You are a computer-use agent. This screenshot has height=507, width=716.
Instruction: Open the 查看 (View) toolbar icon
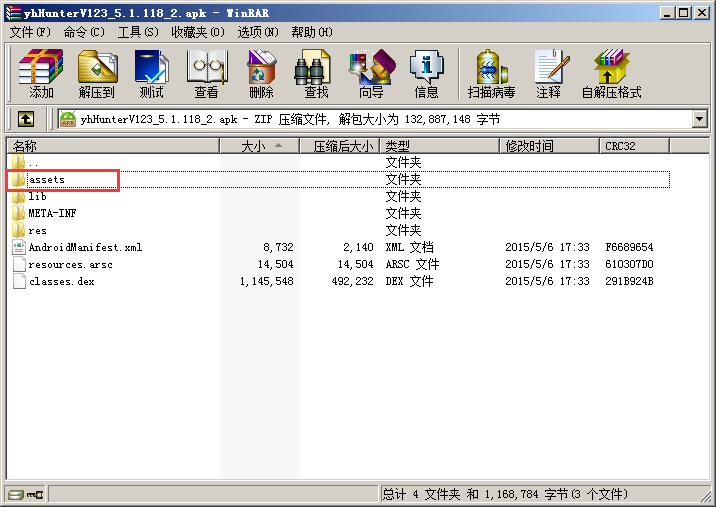click(x=206, y=74)
